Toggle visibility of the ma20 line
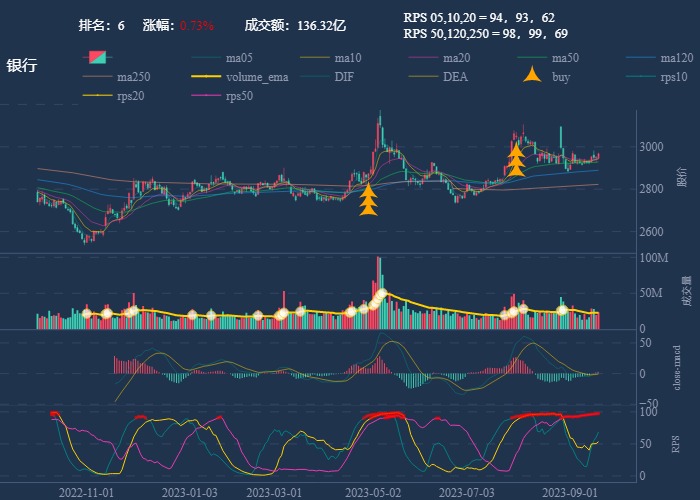Screen dimensions: 700x500 [423, 58]
